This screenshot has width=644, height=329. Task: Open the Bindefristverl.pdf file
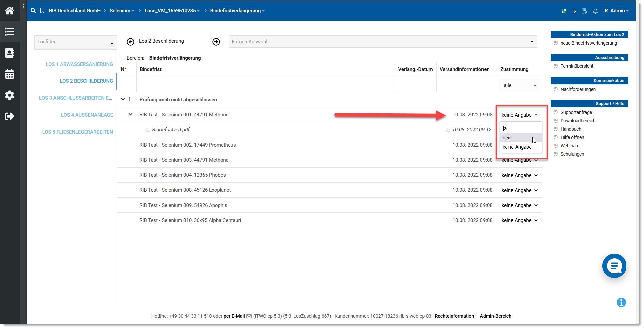(x=171, y=130)
